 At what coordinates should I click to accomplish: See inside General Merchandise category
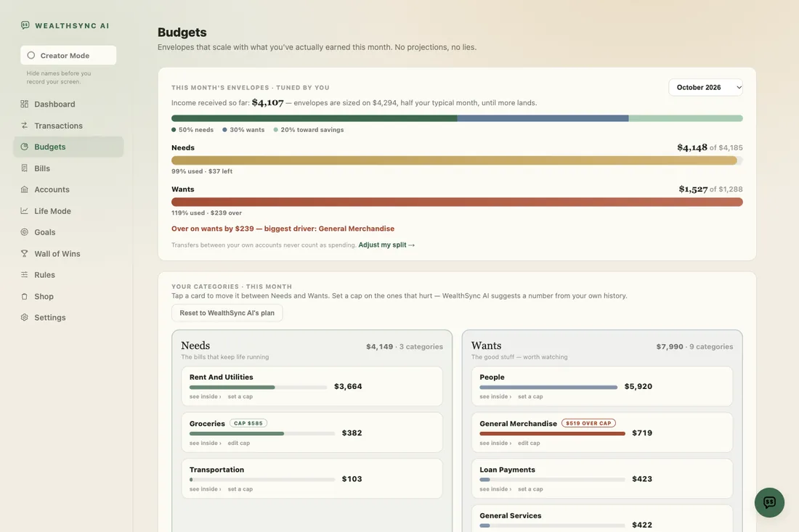pos(495,443)
